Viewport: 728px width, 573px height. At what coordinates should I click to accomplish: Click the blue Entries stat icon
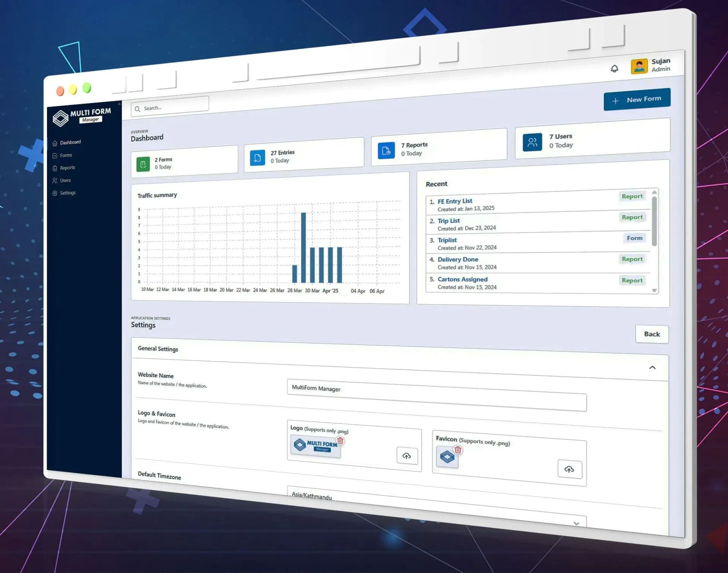tap(257, 157)
